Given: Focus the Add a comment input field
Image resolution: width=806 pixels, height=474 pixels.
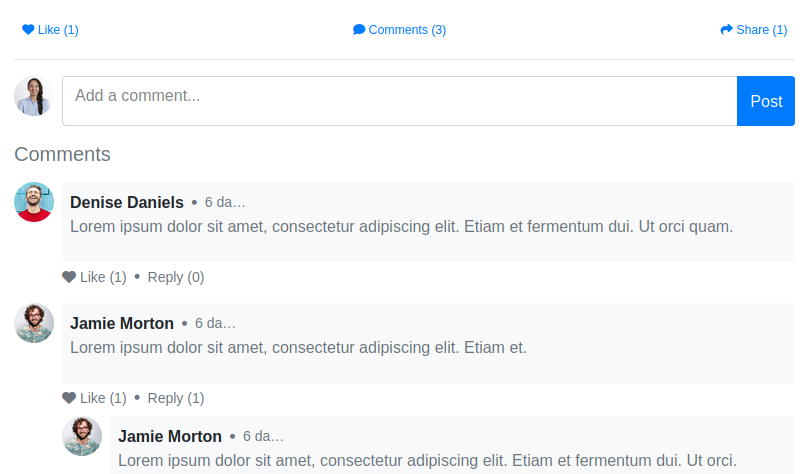Looking at the screenshot, I should 399,101.
